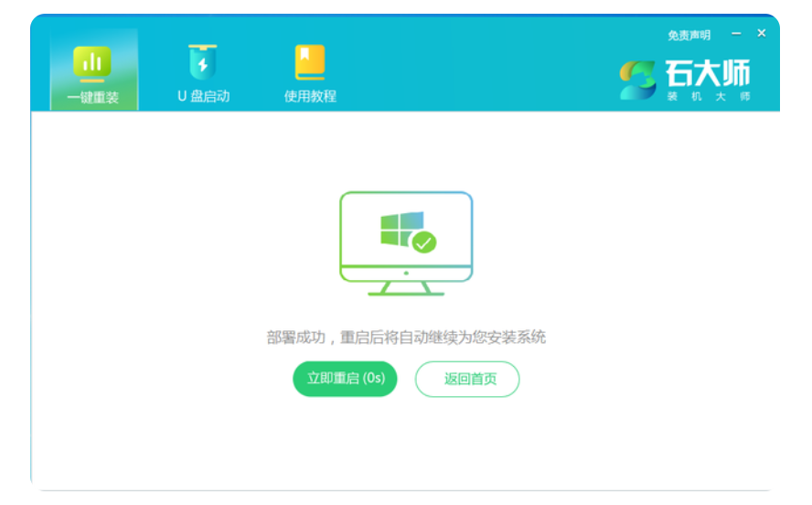Click the Windows logo inside the monitor
The height and width of the screenshot is (505, 812).
[401, 229]
